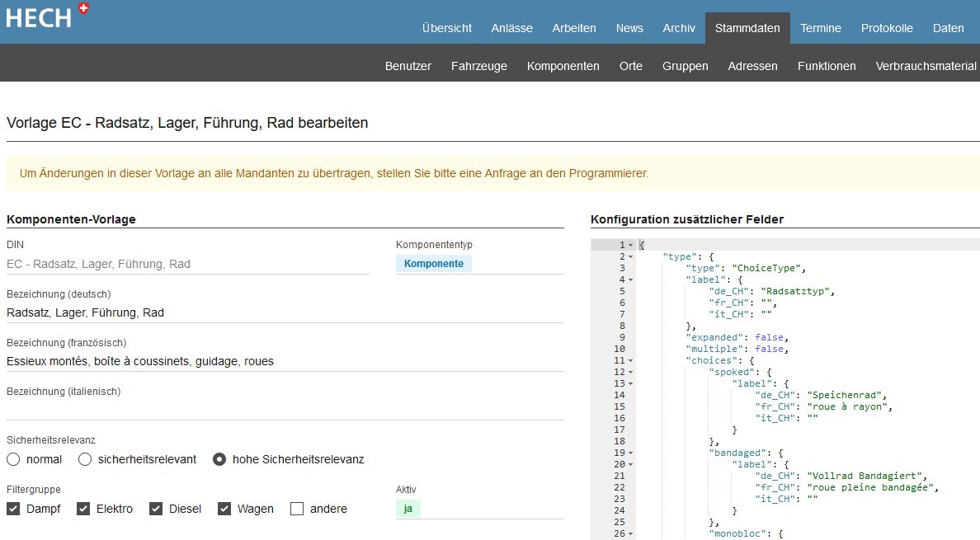Collapse code fold arrow on line 2

[631, 256]
